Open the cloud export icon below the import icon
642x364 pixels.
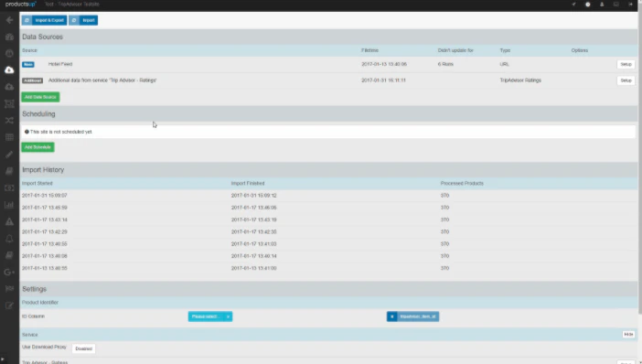tap(9, 87)
